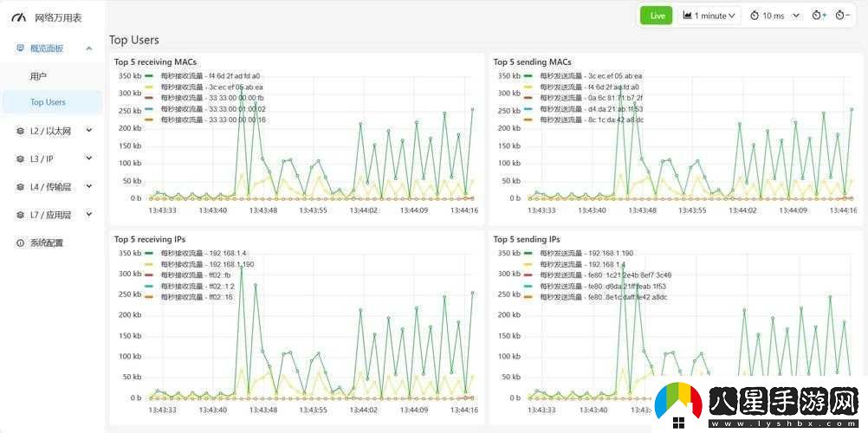
Task: Open the 1 minute time range dropdown
Action: pos(709,16)
